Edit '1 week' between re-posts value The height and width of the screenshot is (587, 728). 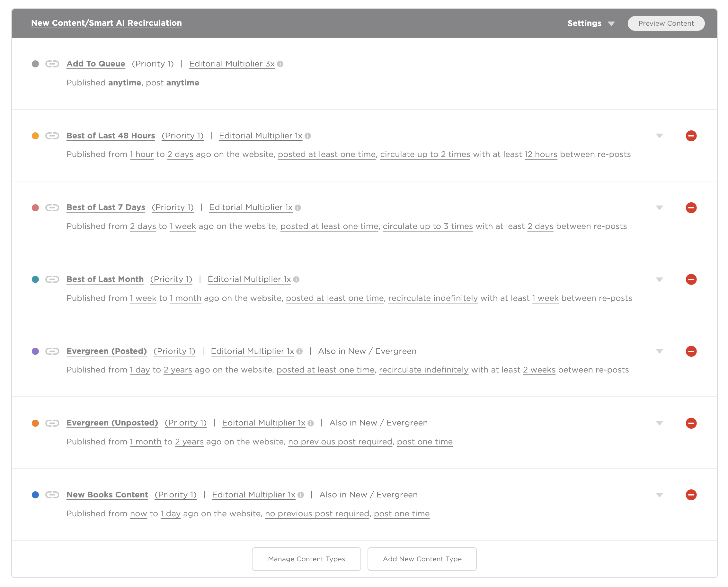click(545, 298)
